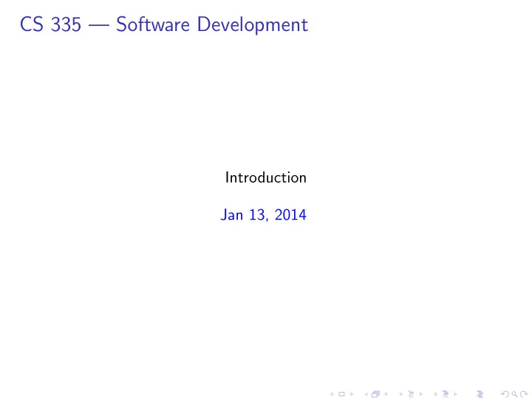532x400 pixels.
Task: Go to previous subsection arrow
Action: click(x=400, y=394)
